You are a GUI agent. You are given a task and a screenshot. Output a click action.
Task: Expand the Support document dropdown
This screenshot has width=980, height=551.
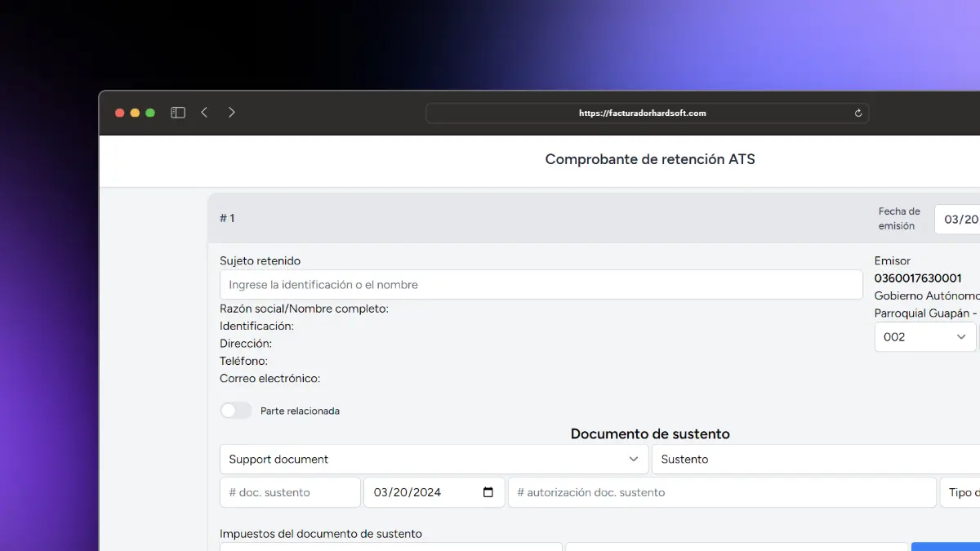pos(433,460)
